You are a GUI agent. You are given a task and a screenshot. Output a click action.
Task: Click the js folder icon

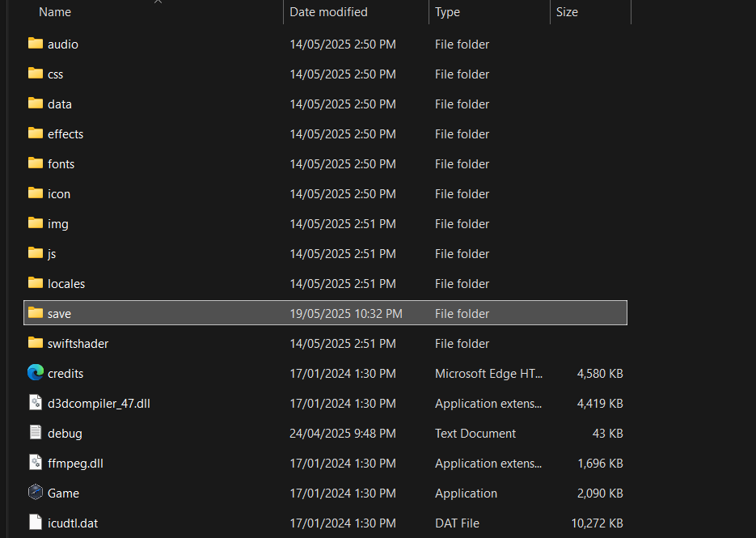click(36, 253)
